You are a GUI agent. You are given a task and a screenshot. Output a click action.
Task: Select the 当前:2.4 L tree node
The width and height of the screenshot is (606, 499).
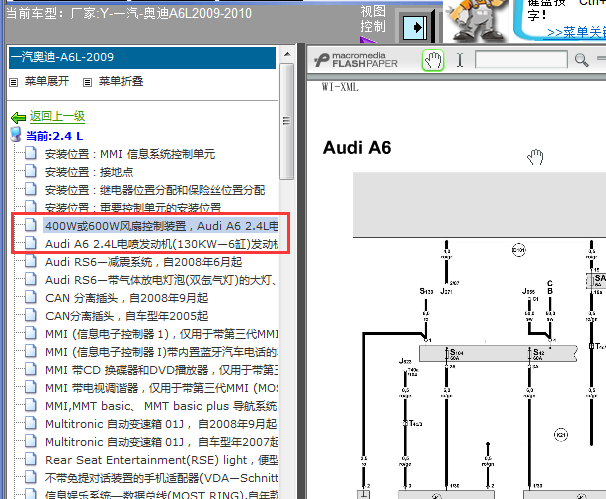coord(54,136)
